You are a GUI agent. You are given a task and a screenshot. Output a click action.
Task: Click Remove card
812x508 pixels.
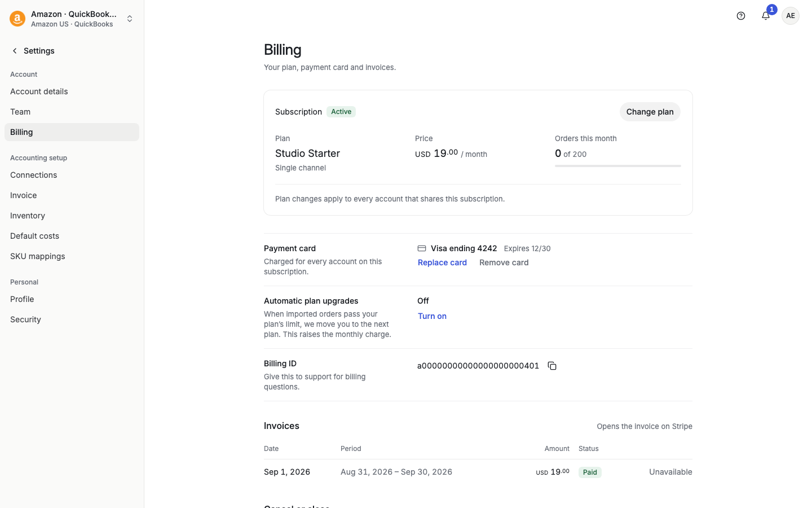tap(504, 262)
